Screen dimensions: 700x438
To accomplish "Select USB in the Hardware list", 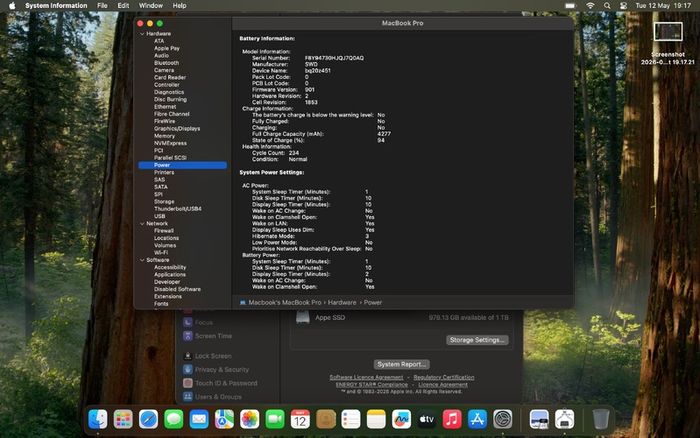I will click(x=159, y=216).
